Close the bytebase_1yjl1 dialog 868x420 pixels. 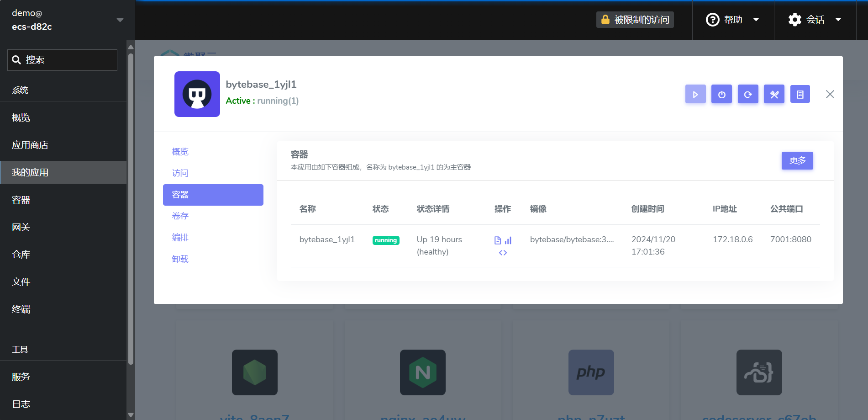[830, 94]
